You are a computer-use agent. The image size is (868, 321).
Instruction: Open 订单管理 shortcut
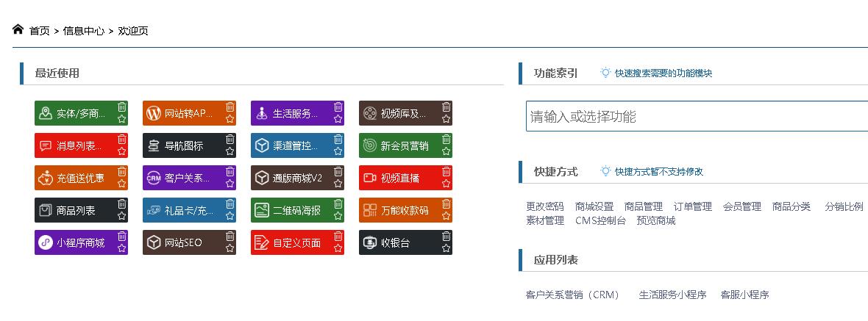pyautogui.click(x=692, y=206)
